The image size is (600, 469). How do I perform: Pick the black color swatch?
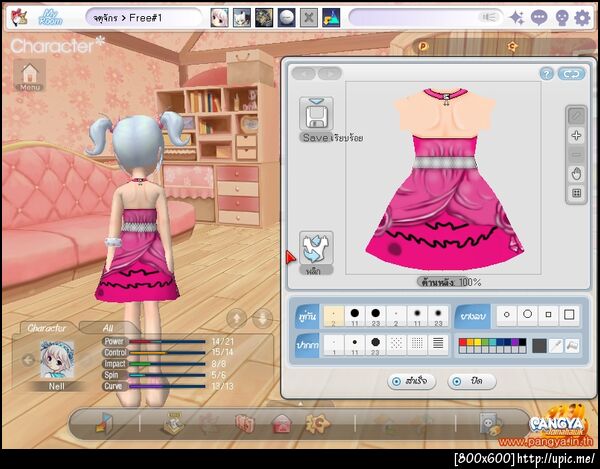click(x=522, y=342)
